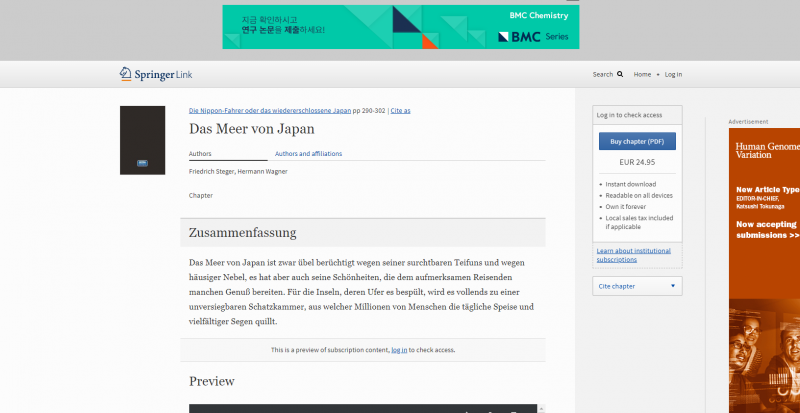Switch to Authors and affiliations tab

tap(308, 154)
